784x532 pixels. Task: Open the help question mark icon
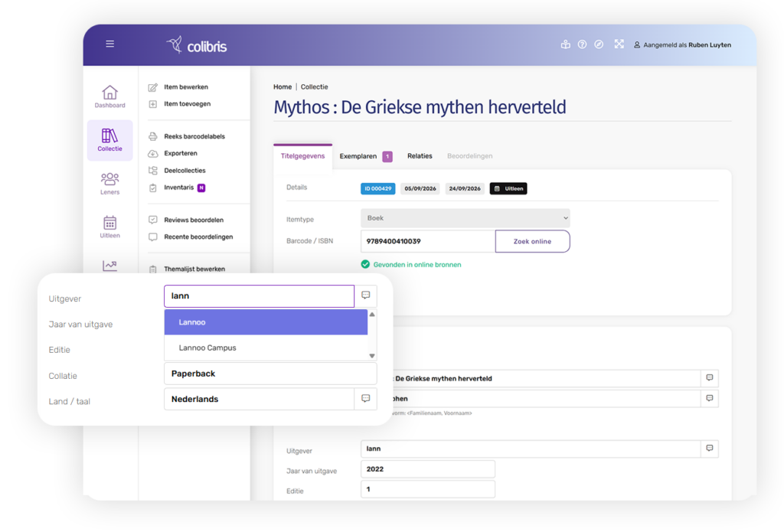click(582, 44)
